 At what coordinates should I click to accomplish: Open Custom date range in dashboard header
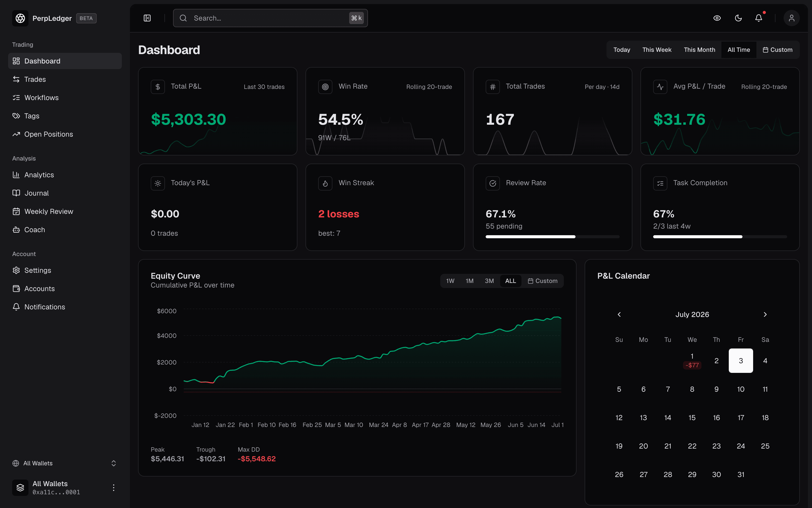click(777, 50)
